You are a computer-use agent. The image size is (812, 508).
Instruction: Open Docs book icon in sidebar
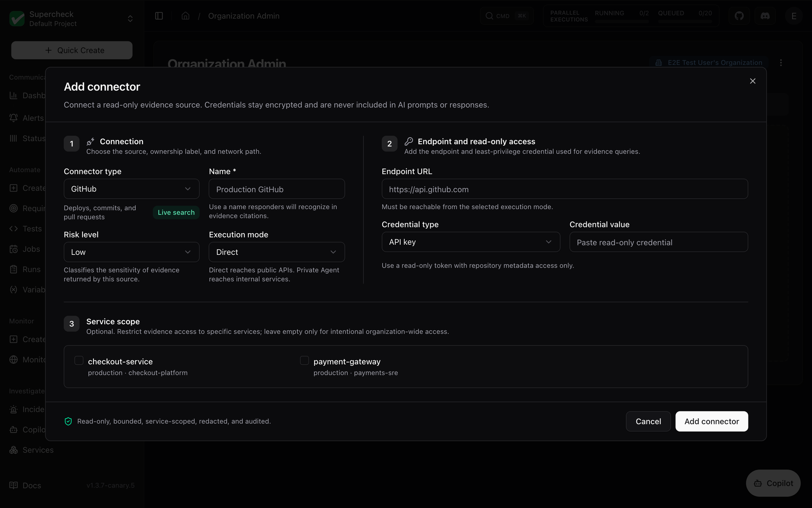(14, 486)
